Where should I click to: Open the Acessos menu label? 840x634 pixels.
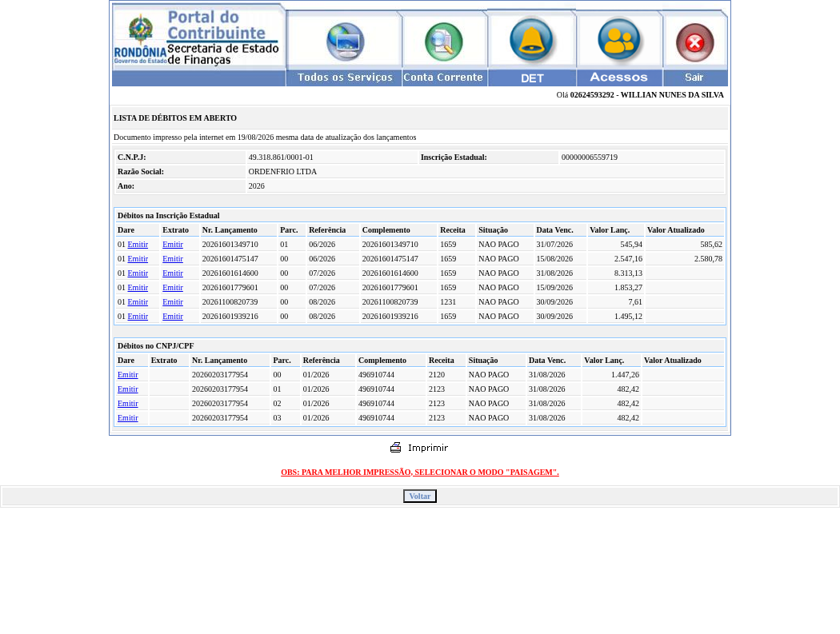(x=618, y=78)
